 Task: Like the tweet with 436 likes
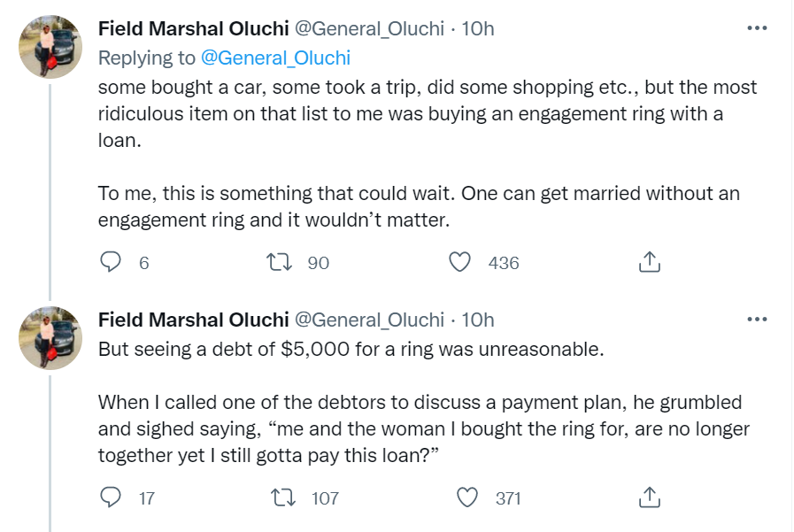click(459, 262)
